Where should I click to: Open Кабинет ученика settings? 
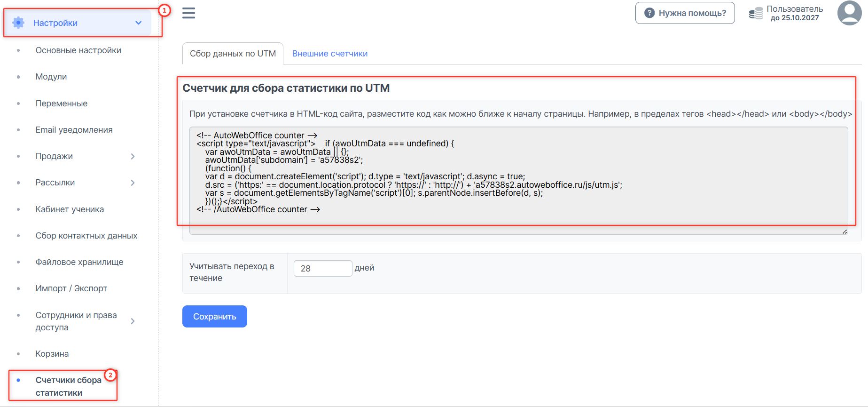click(70, 209)
